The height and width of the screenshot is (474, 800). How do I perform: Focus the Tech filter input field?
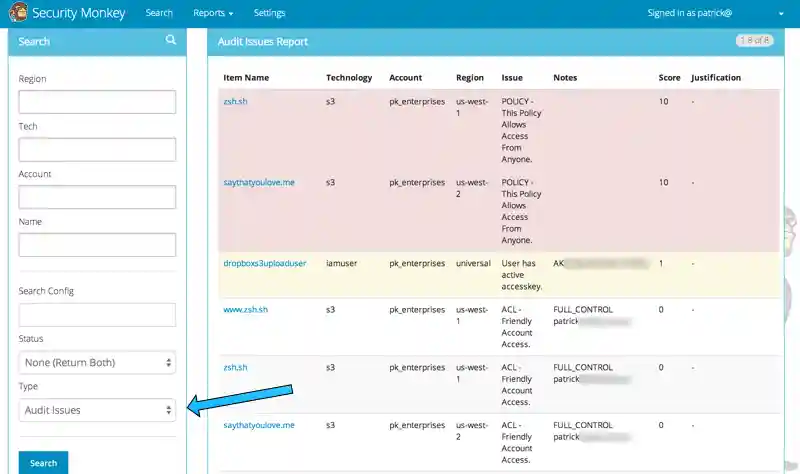point(97,150)
